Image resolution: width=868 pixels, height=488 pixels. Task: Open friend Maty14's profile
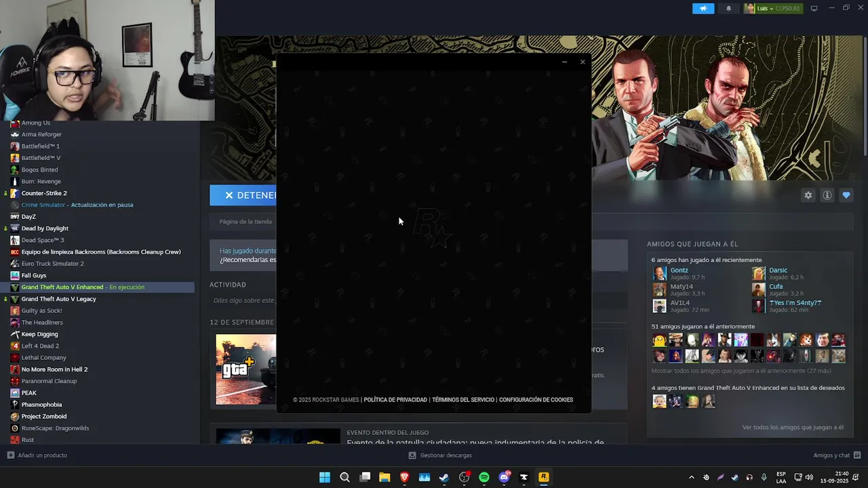coord(682,287)
